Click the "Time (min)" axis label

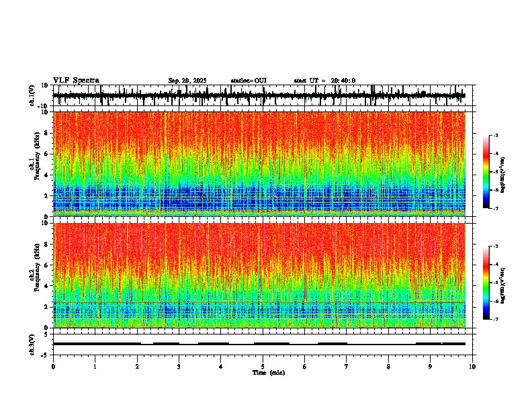tap(269, 373)
